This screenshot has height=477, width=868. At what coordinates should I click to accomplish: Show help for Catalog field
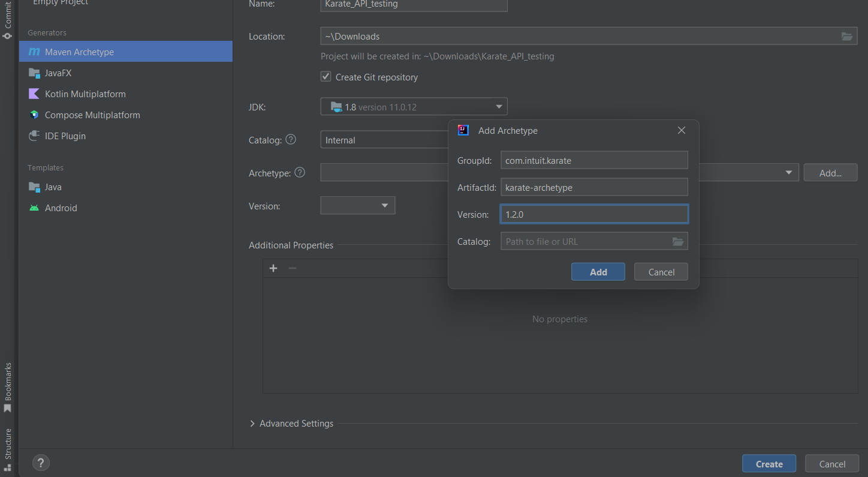pos(291,139)
